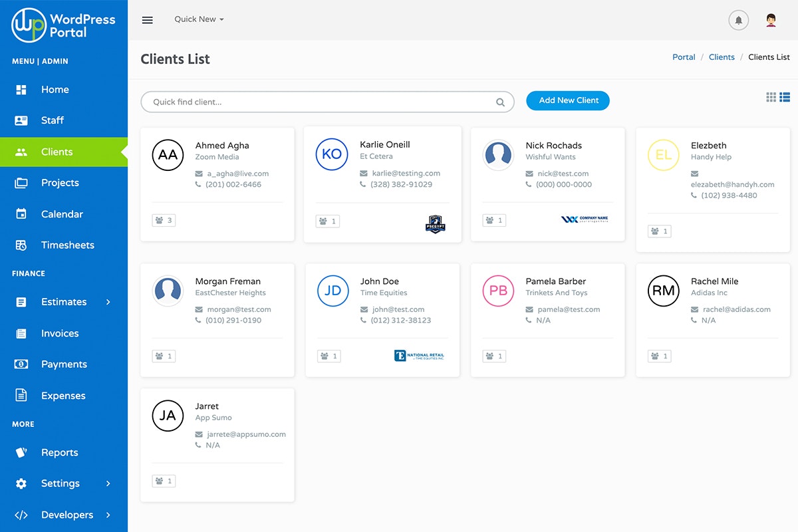Click Ahmed Agha's contacts count badge

[x=164, y=220]
